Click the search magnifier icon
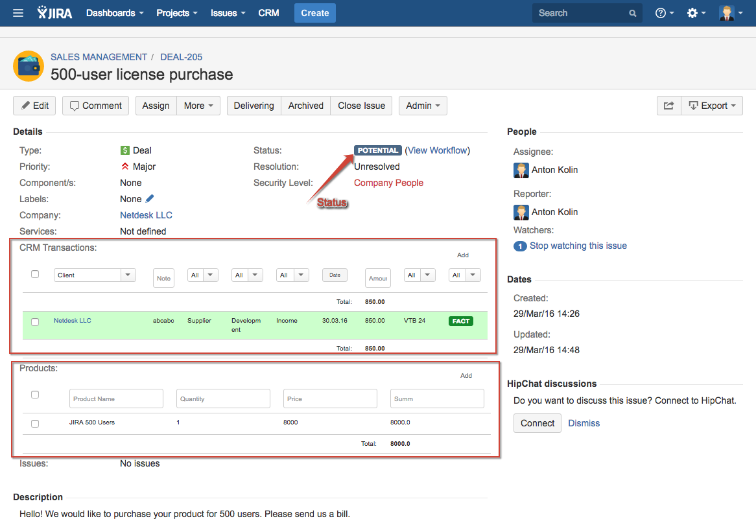The width and height of the screenshot is (756, 532). pyautogui.click(x=632, y=13)
